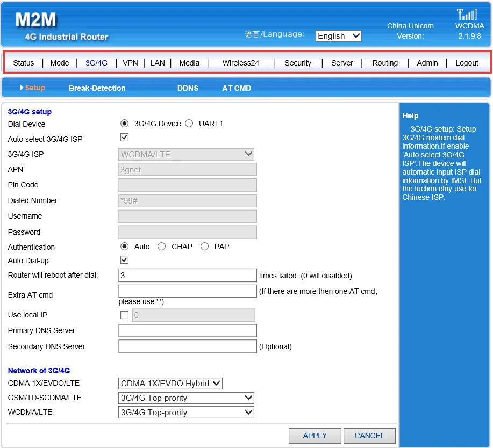Choose CHAP authentication

coord(161,247)
